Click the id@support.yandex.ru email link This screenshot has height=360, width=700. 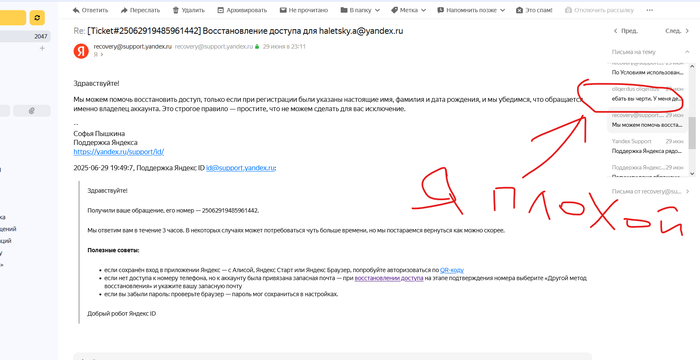coord(240,168)
